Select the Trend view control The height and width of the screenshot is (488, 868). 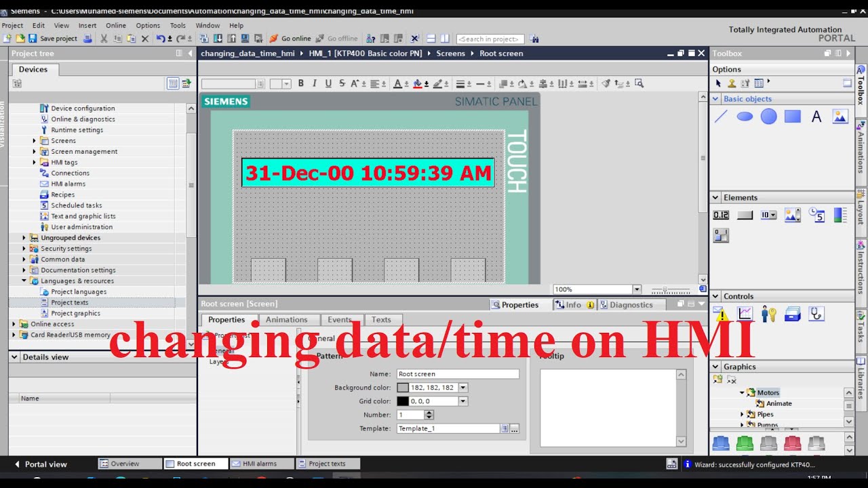click(745, 314)
